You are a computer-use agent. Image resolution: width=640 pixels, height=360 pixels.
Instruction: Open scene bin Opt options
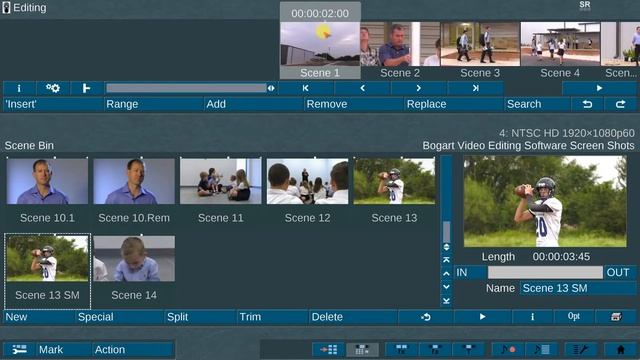point(574,317)
